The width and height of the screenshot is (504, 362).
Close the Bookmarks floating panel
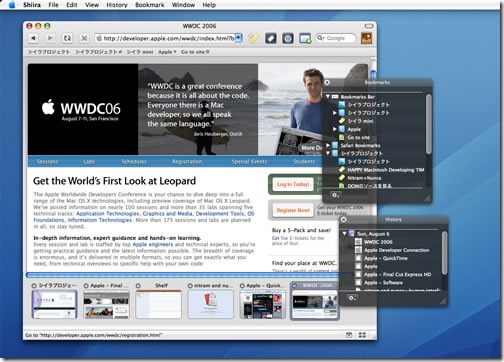coord(327,82)
